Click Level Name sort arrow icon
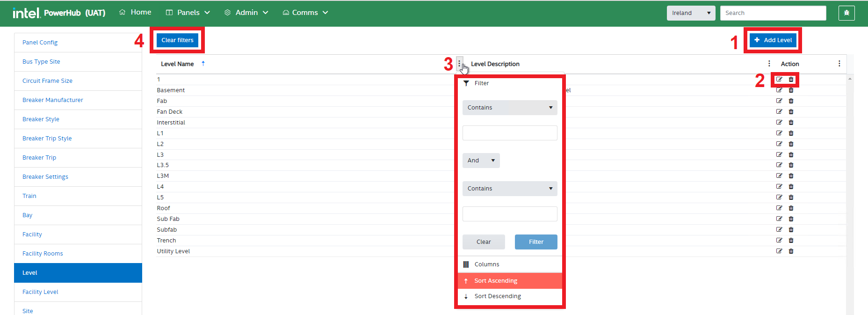Screen dimensions: 868x315 pyautogui.click(x=203, y=64)
